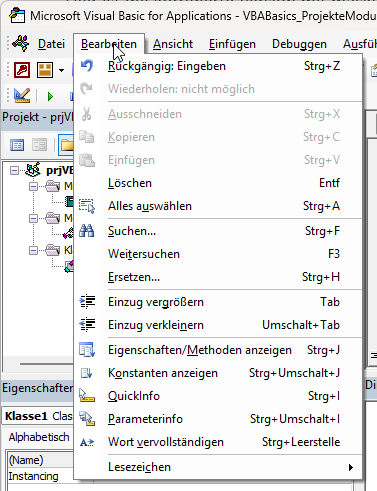Click the (Name) property field
The image size is (377, 491).
[x=40, y=460]
